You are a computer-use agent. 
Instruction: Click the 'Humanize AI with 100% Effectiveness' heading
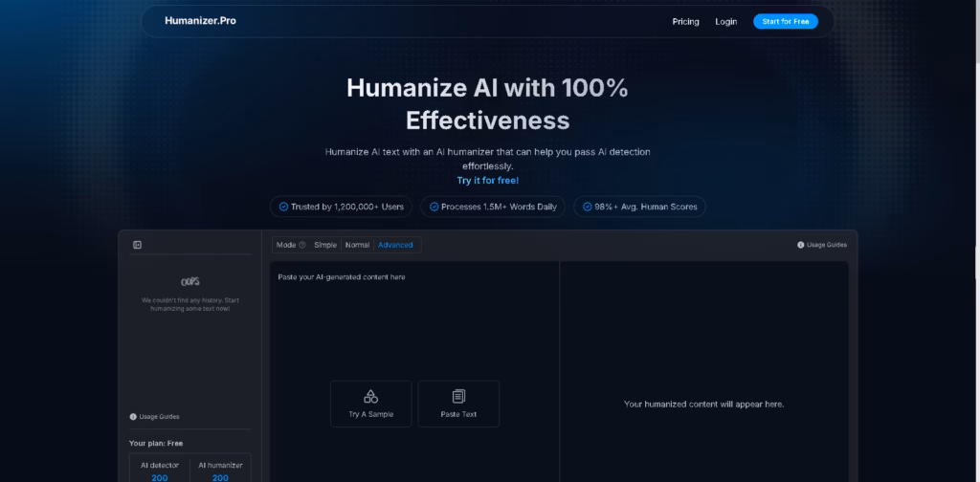point(487,104)
